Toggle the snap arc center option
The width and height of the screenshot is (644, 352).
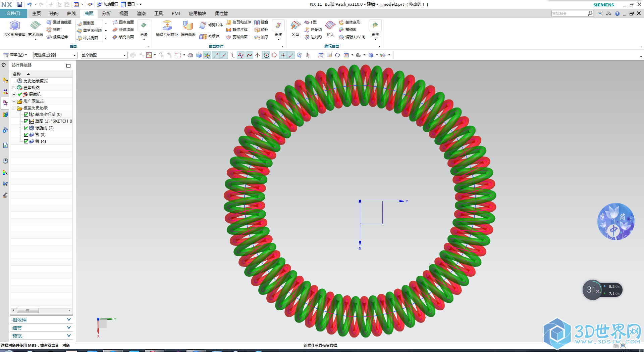tap(266, 55)
